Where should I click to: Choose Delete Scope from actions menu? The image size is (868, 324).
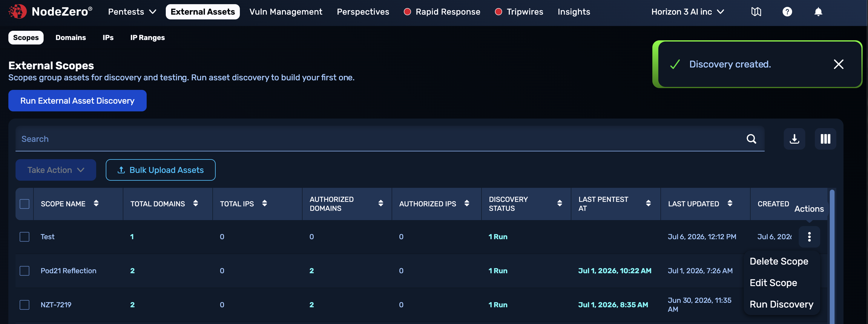coord(779,261)
